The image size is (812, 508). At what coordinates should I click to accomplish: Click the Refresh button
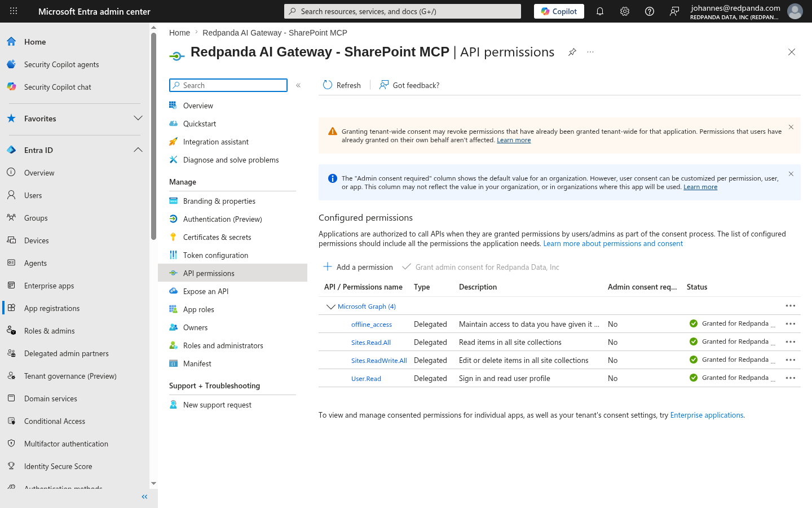coord(342,85)
